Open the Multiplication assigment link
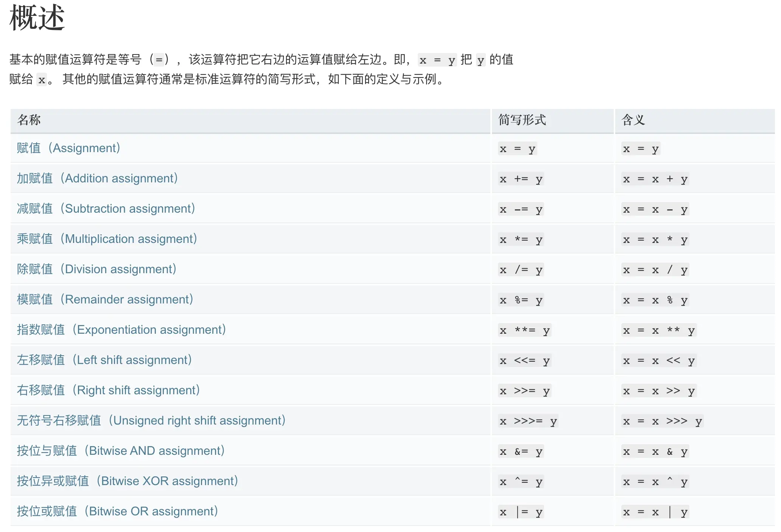Viewport: 781px width, 532px height. (107, 239)
